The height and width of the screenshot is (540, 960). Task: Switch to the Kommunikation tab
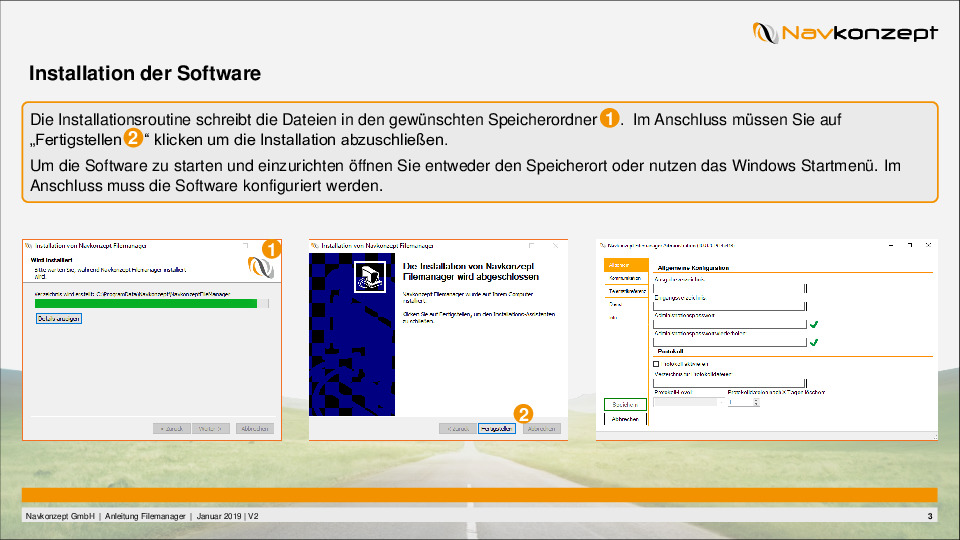tap(625, 278)
